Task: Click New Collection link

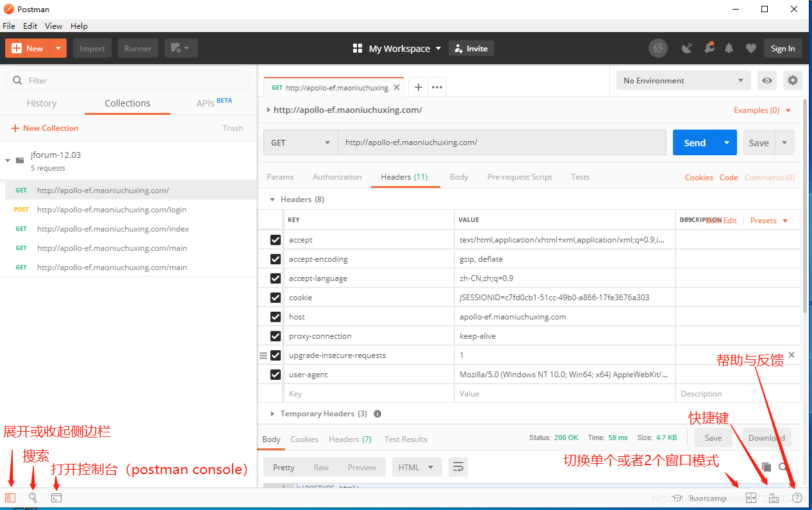Action: (x=45, y=128)
